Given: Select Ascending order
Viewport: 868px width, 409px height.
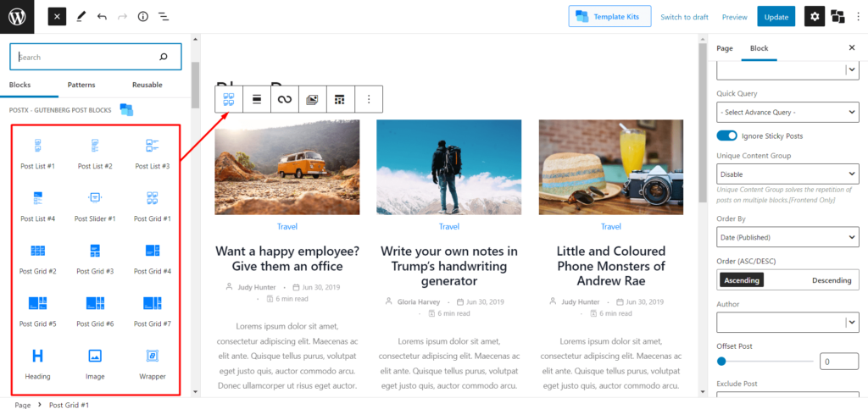Looking at the screenshot, I should coord(741,280).
